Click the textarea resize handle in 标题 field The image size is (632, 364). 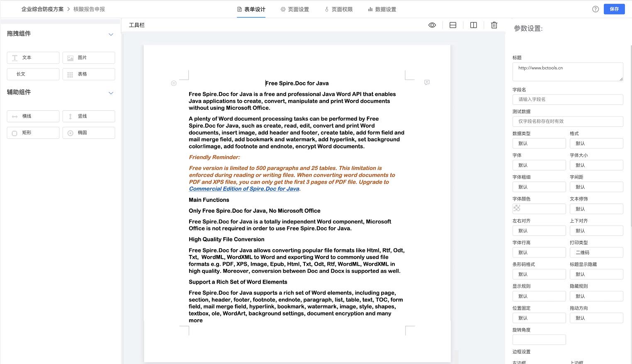pyautogui.click(x=621, y=79)
